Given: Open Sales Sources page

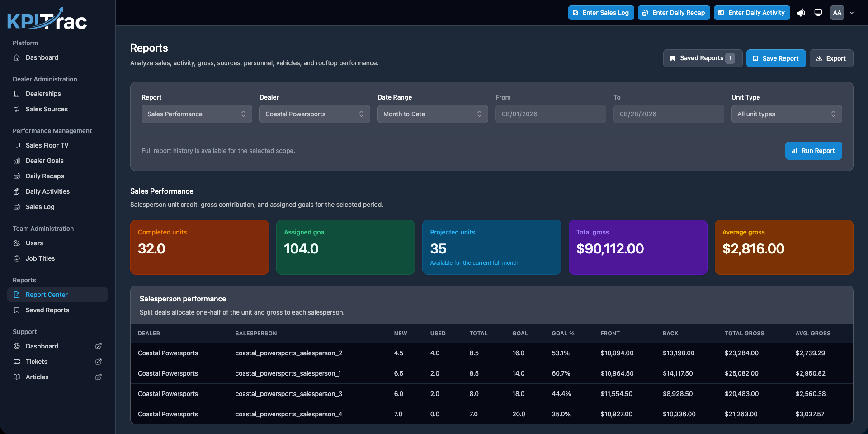Looking at the screenshot, I should tap(57, 109).
